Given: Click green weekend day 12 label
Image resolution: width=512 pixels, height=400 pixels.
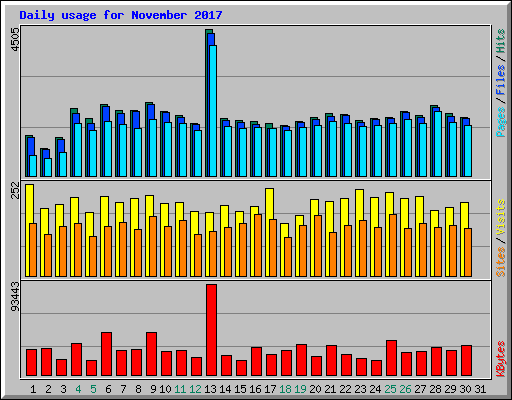Looking at the screenshot, I should 195,389.
